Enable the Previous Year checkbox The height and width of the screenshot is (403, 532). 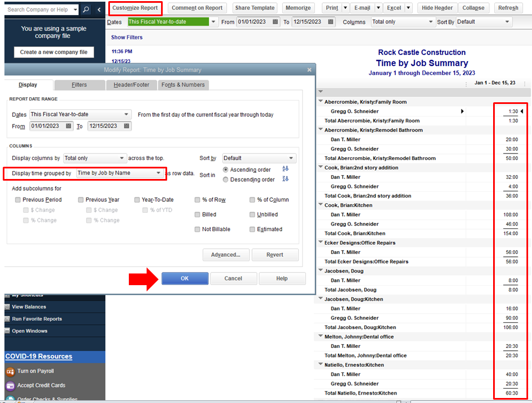81,200
